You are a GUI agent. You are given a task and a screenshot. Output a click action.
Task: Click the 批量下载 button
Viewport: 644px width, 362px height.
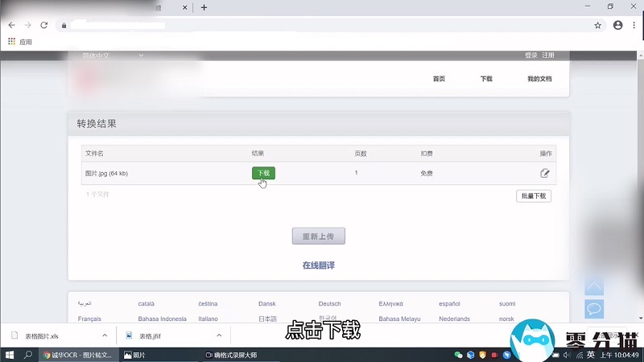point(533,195)
